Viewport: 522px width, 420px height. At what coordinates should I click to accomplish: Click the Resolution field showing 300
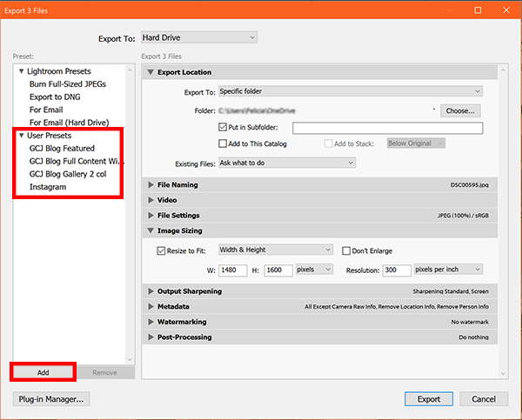[397, 270]
